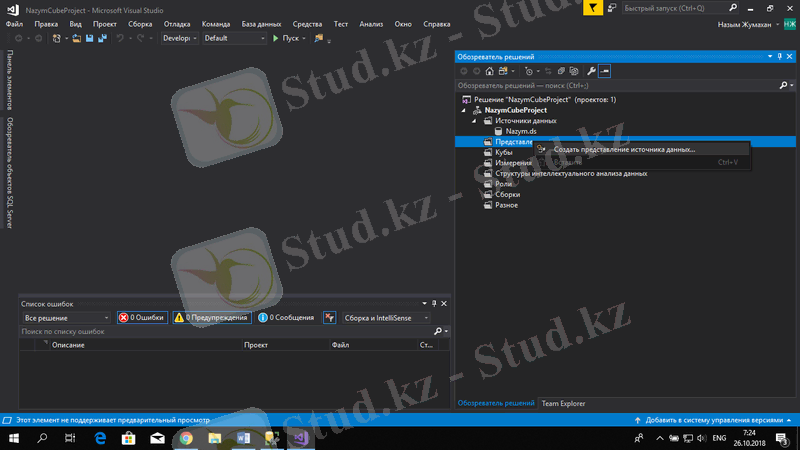The image size is (800, 450).
Task: Click the feedback flag icon in title bar
Action: pos(593,8)
